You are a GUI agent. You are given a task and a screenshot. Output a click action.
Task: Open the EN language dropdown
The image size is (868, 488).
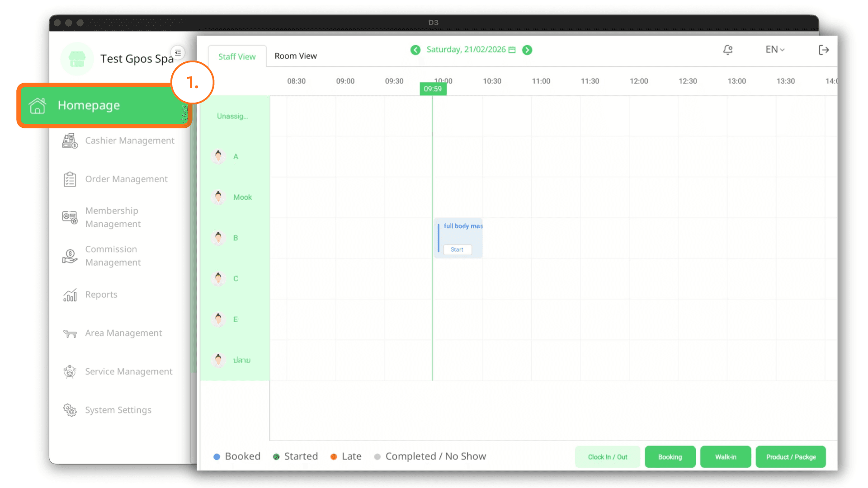[774, 50]
